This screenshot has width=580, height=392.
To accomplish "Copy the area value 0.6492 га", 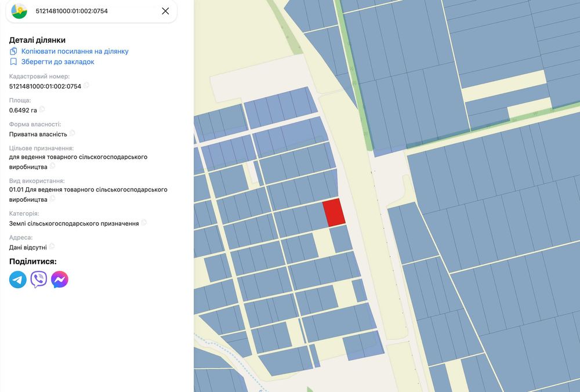I will 42,109.
